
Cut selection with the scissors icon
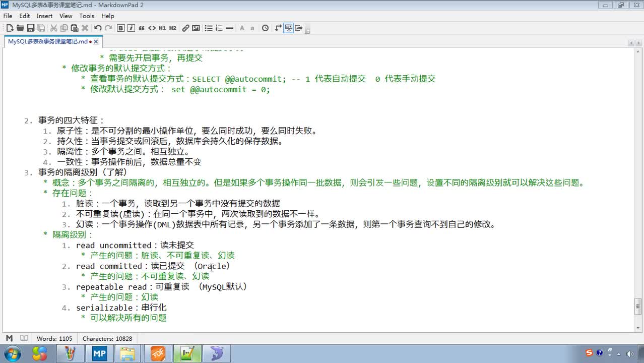(x=53, y=28)
